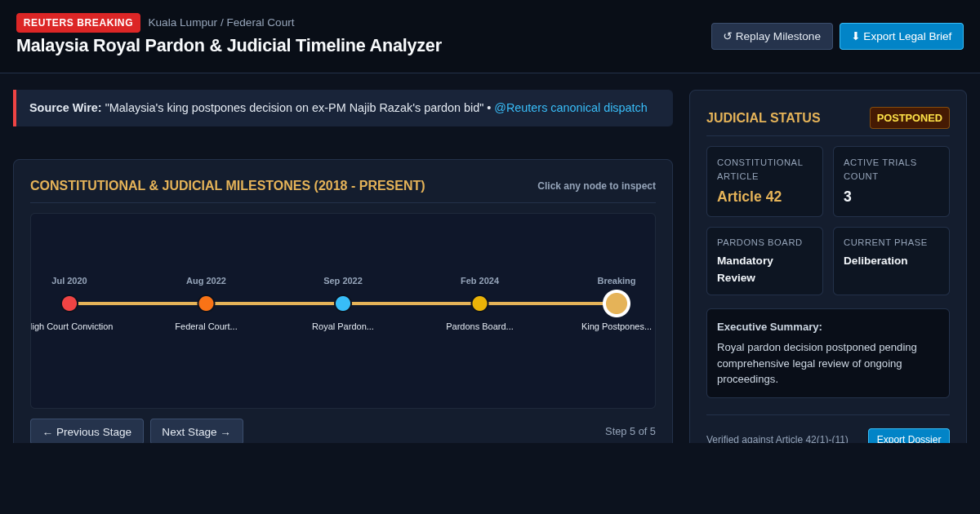
Task: Inspect the Aug 2022 Federal Court node
Action: click(x=206, y=304)
